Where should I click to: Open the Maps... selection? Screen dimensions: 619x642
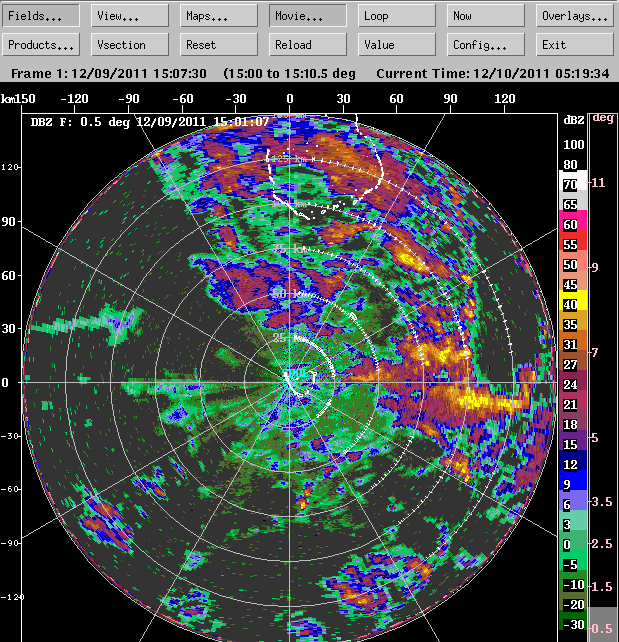click(x=219, y=16)
